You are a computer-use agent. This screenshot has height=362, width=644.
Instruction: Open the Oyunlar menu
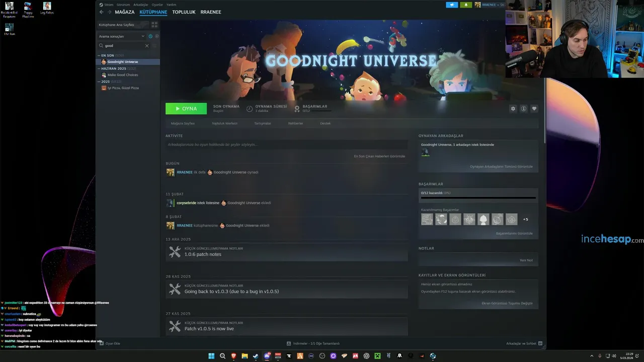[x=157, y=5]
